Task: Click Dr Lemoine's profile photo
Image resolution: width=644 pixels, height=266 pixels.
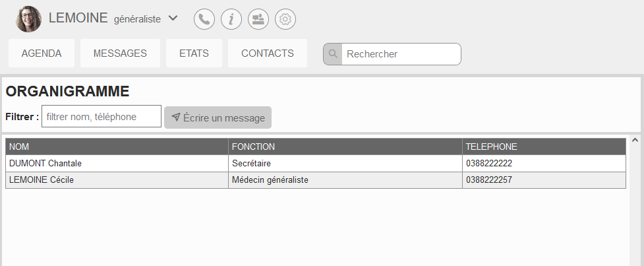Action: (x=28, y=19)
